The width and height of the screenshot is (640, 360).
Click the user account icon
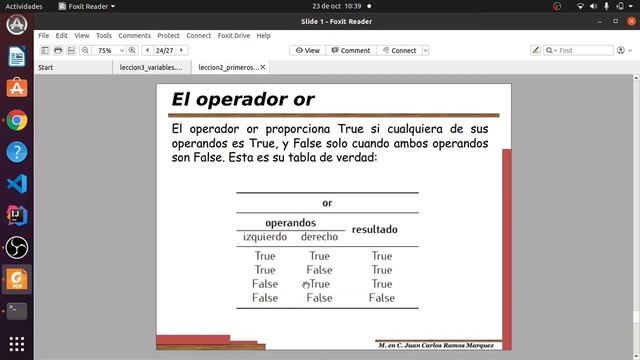click(621, 50)
